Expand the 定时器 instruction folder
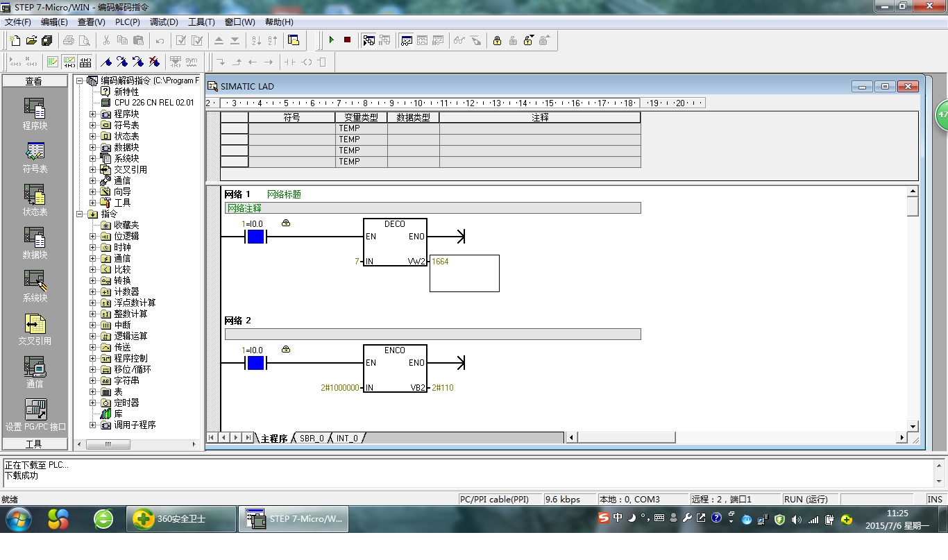 point(93,402)
